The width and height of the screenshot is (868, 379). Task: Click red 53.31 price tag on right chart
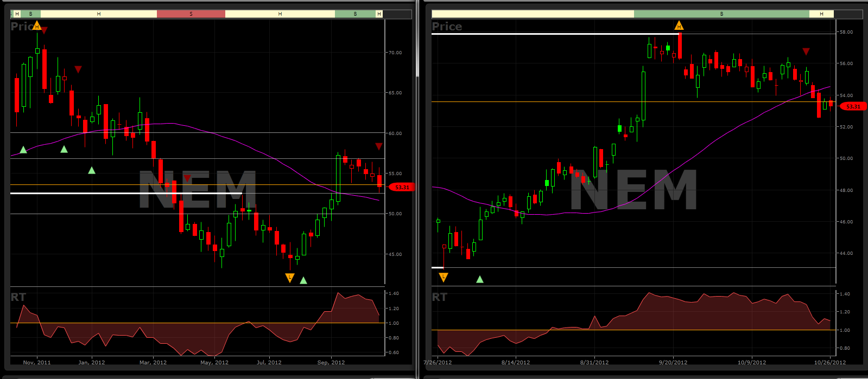pos(853,106)
